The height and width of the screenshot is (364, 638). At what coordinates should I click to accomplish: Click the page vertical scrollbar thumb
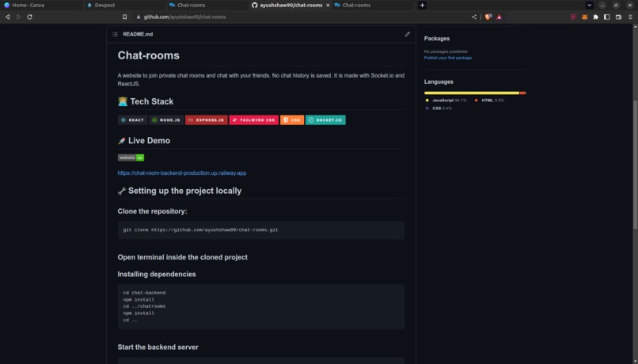pos(635,165)
